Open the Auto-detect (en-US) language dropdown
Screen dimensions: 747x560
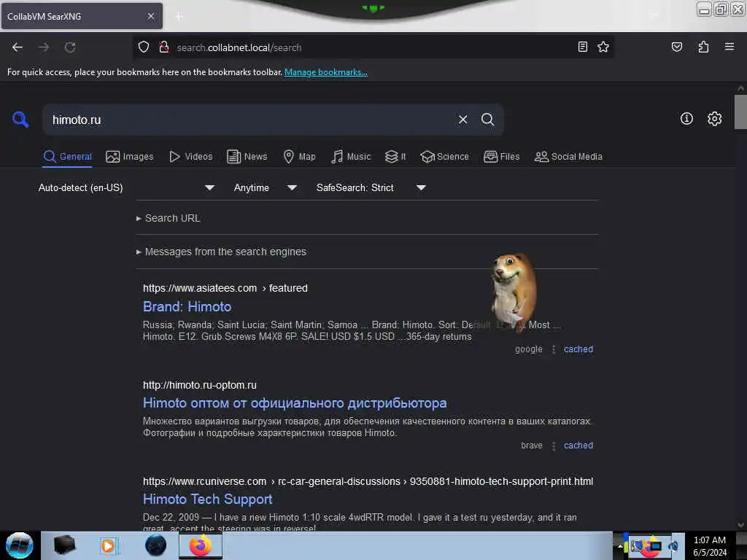pos(126,187)
